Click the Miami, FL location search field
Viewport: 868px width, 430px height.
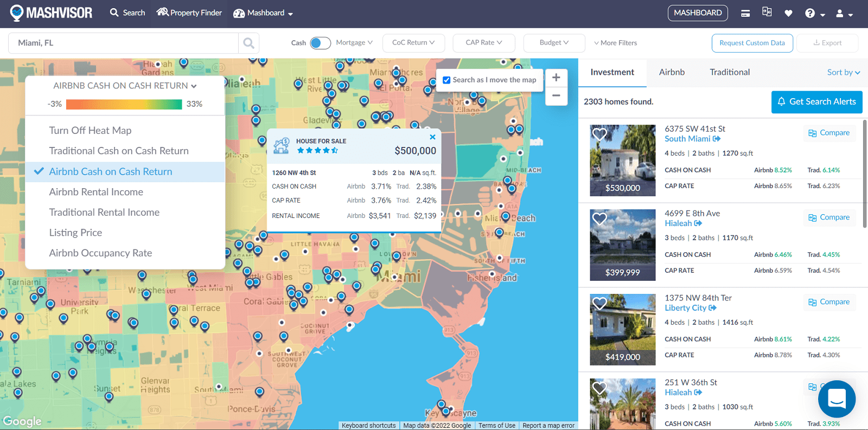tap(123, 43)
